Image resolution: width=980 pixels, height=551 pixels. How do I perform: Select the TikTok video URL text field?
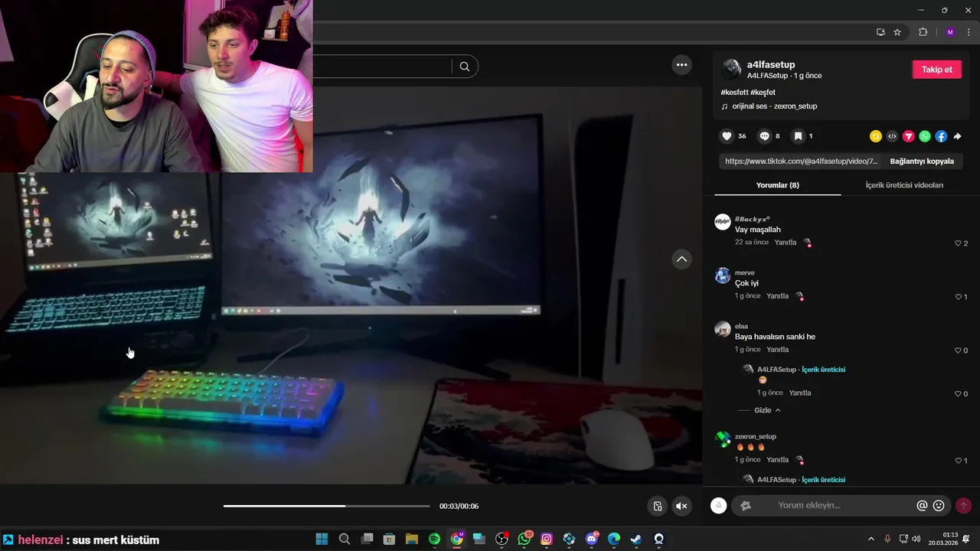(x=801, y=161)
